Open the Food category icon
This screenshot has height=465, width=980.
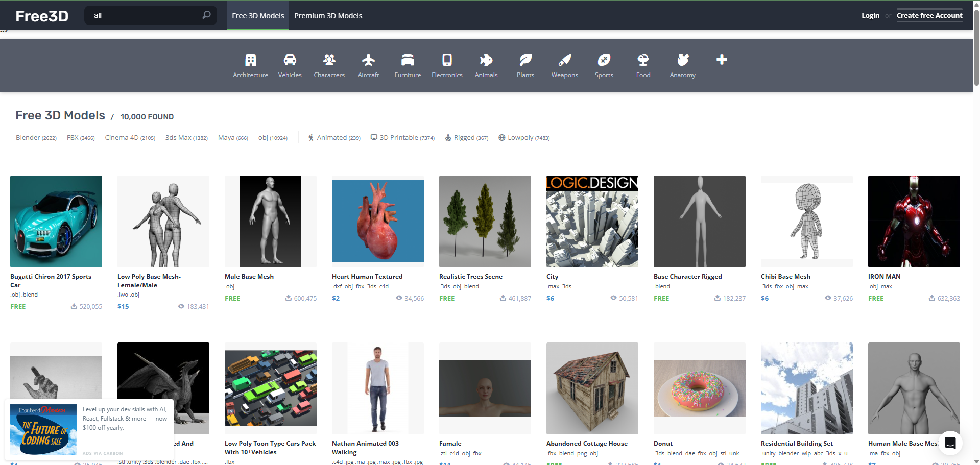643,60
